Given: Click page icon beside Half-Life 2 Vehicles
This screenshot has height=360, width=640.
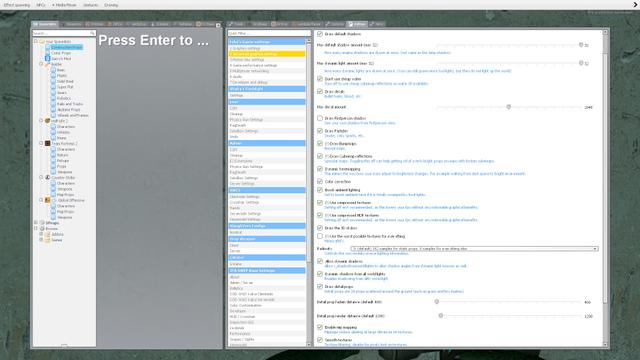Looking at the screenshot, I should click(53, 132).
